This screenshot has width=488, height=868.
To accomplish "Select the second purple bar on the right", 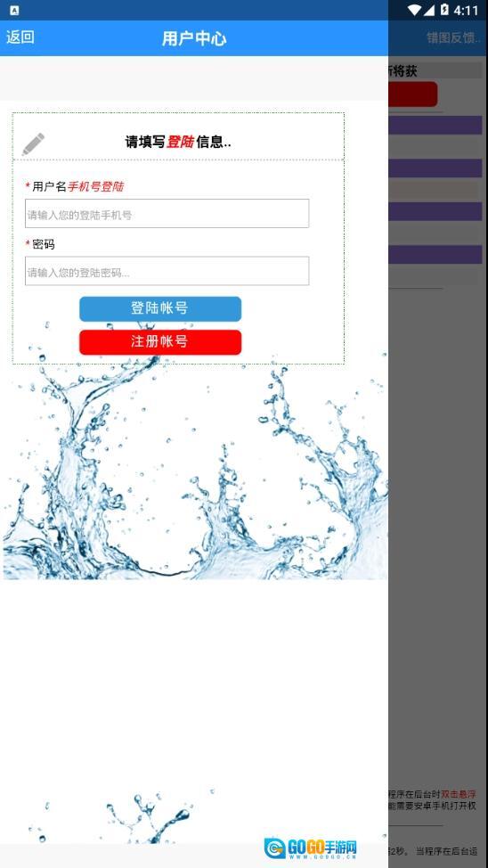I will (x=435, y=168).
